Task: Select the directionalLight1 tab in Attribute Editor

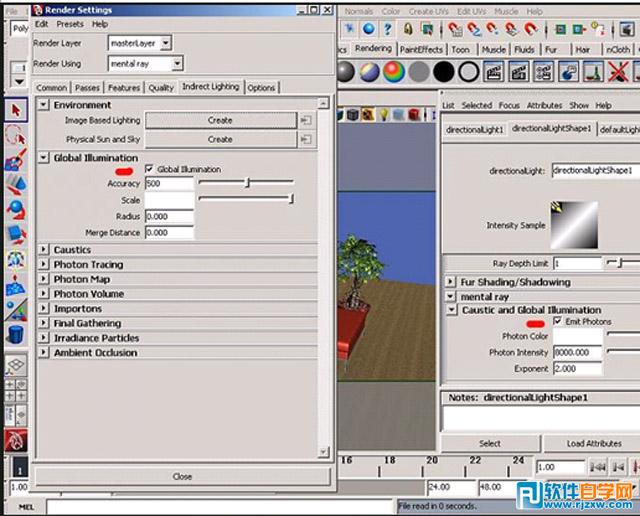Action: (x=475, y=130)
